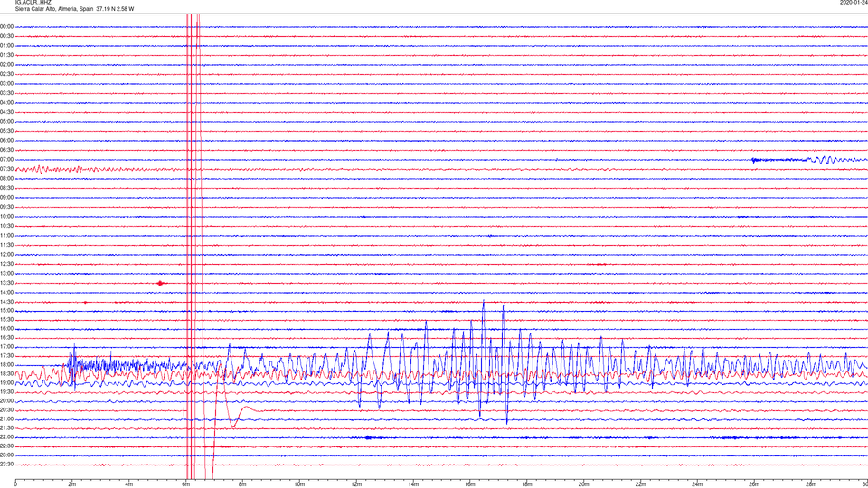868x488 pixels.
Task: Click the 18:30 row label
Action: (6, 374)
